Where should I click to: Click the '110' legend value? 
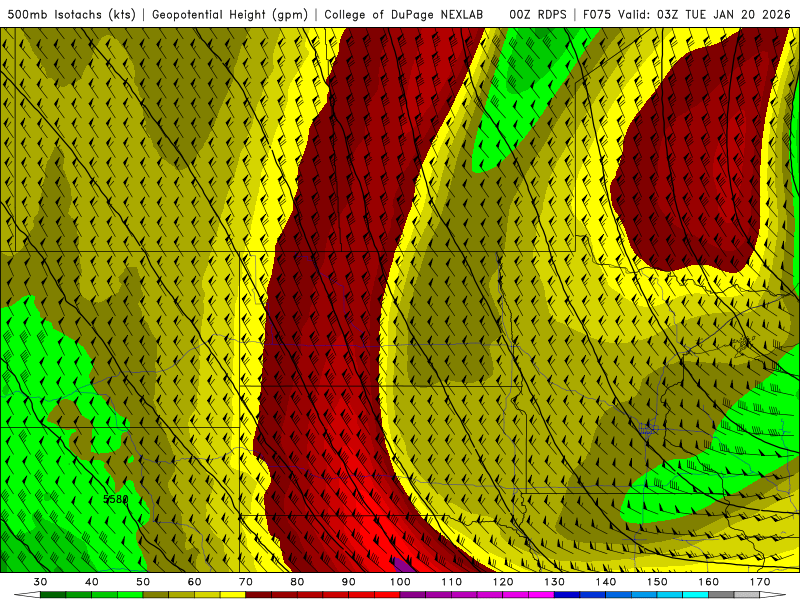[452, 582]
